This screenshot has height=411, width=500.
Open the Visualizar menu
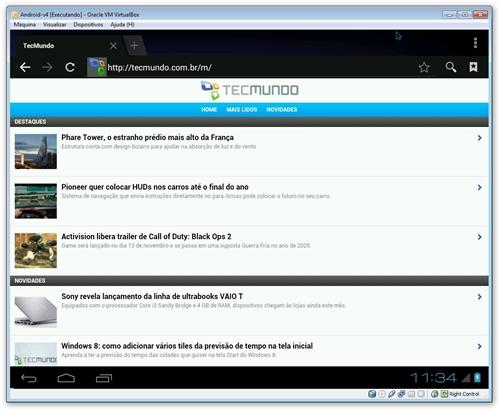(55, 25)
